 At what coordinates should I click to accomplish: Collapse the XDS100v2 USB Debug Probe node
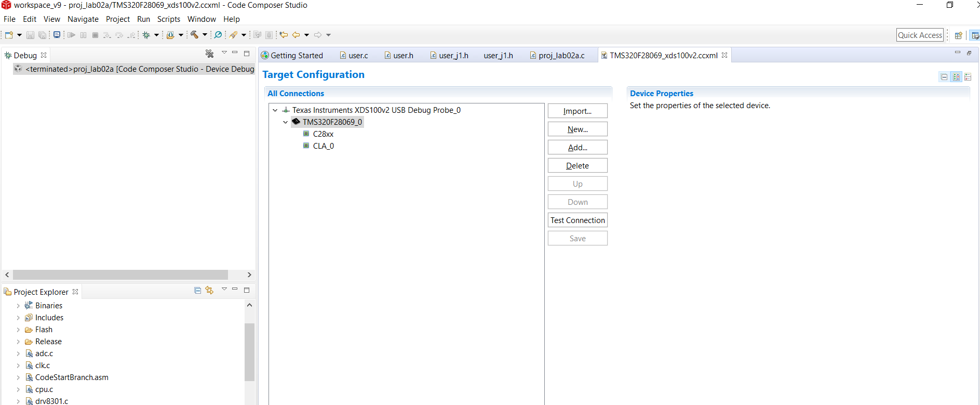[275, 110]
